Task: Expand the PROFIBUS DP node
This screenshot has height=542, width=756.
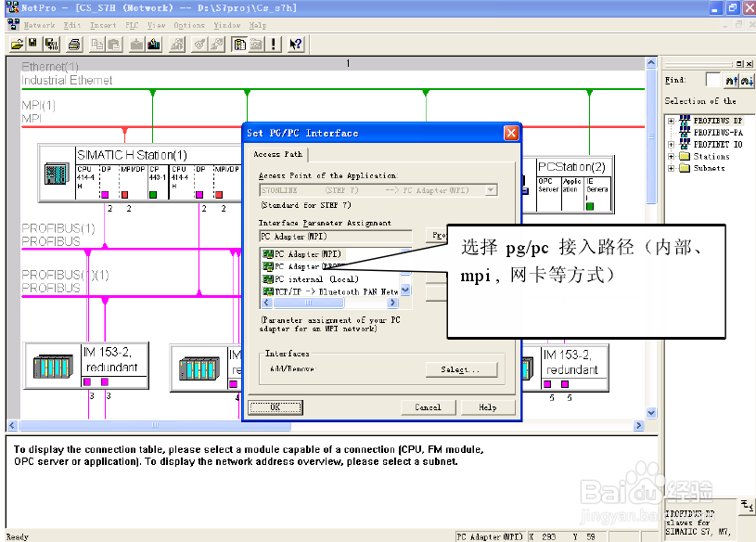Action: point(671,121)
